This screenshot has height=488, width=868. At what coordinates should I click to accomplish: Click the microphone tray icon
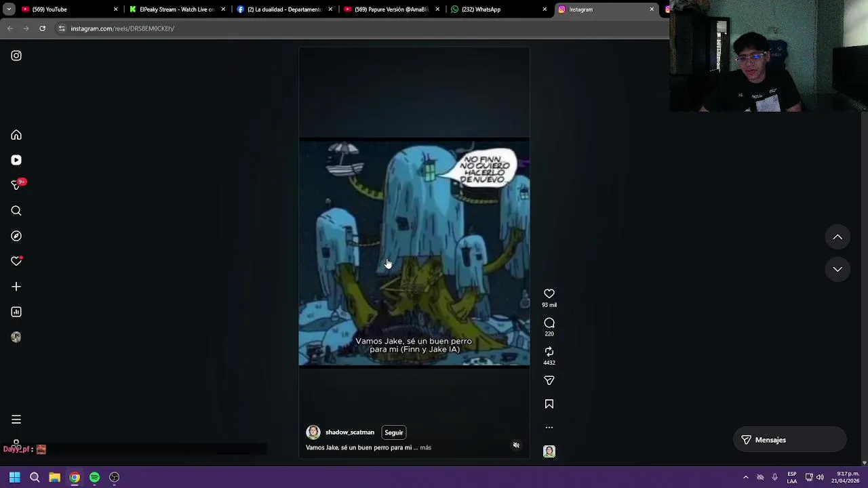point(774,477)
